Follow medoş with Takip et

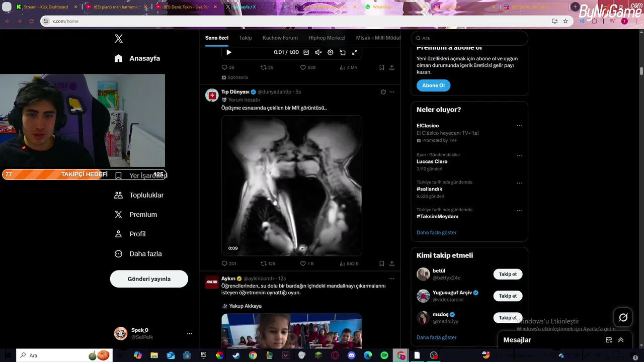pyautogui.click(x=508, y=318)
